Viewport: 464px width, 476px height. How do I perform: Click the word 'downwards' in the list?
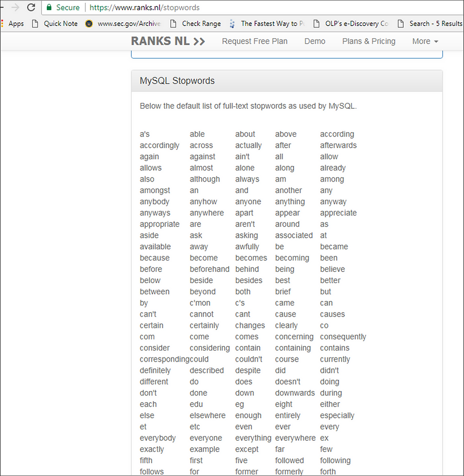click(295, 393)
